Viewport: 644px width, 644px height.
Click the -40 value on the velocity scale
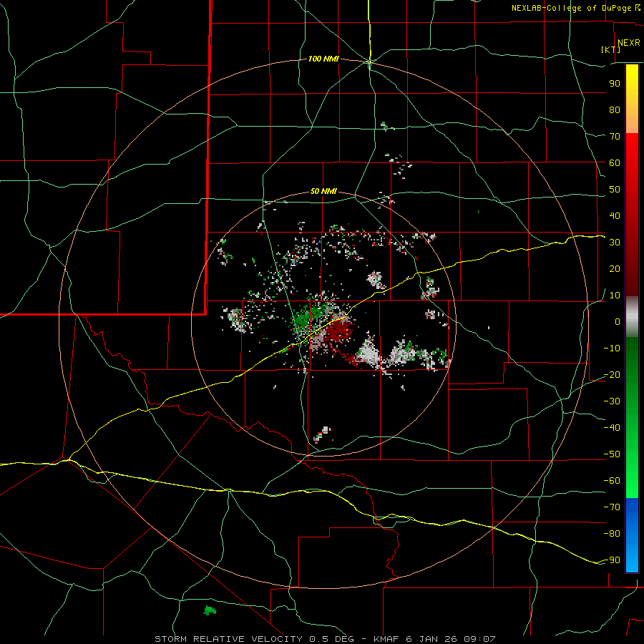point(612,428)
